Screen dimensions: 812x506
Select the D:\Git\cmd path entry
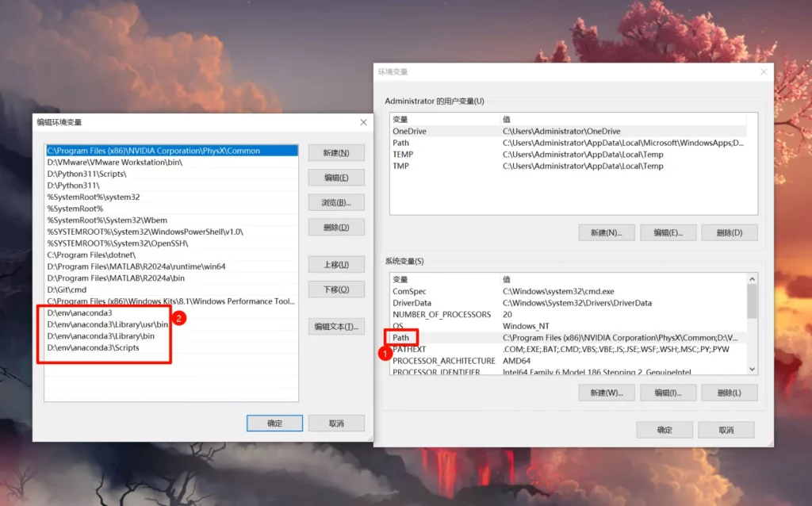pos(67,290)
